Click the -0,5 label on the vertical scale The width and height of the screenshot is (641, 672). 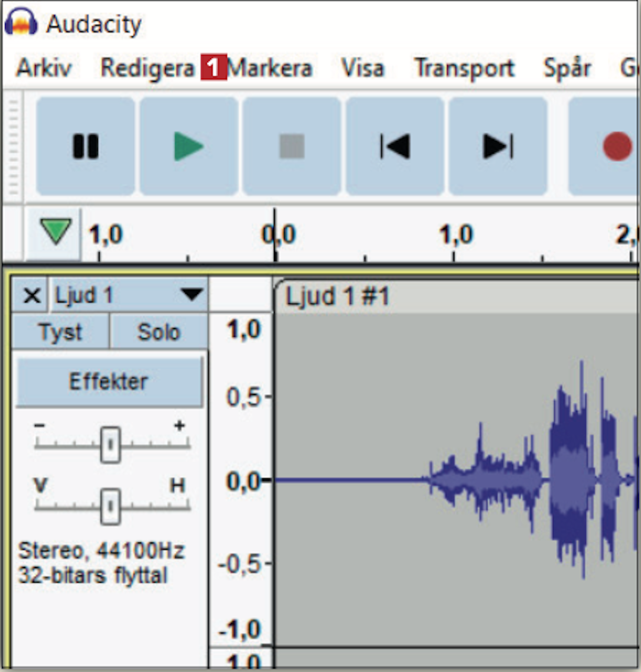click(239, 564)
